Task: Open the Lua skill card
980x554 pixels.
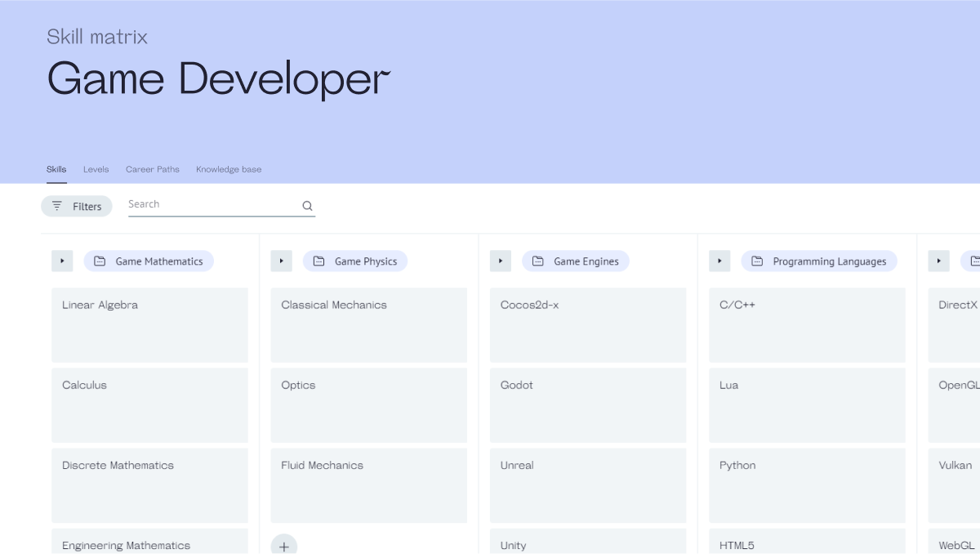Action: click(807, 405)
